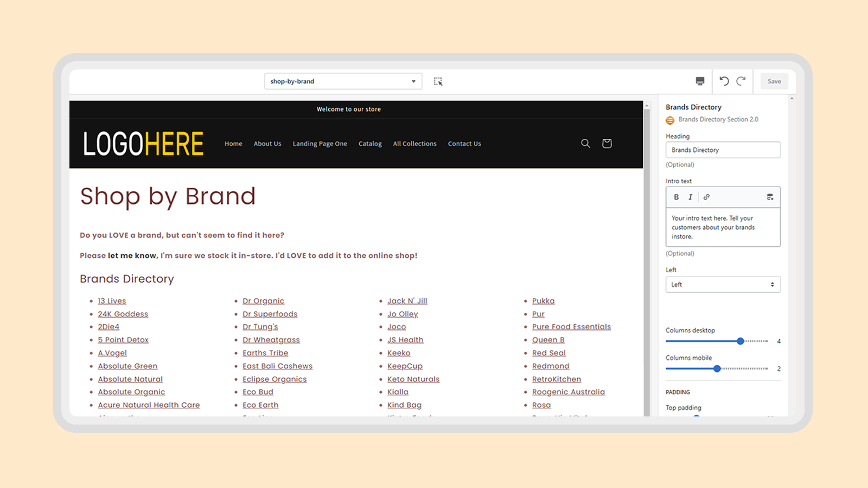
Task: Open the About Us menu item
Action: tap(267, 144)
